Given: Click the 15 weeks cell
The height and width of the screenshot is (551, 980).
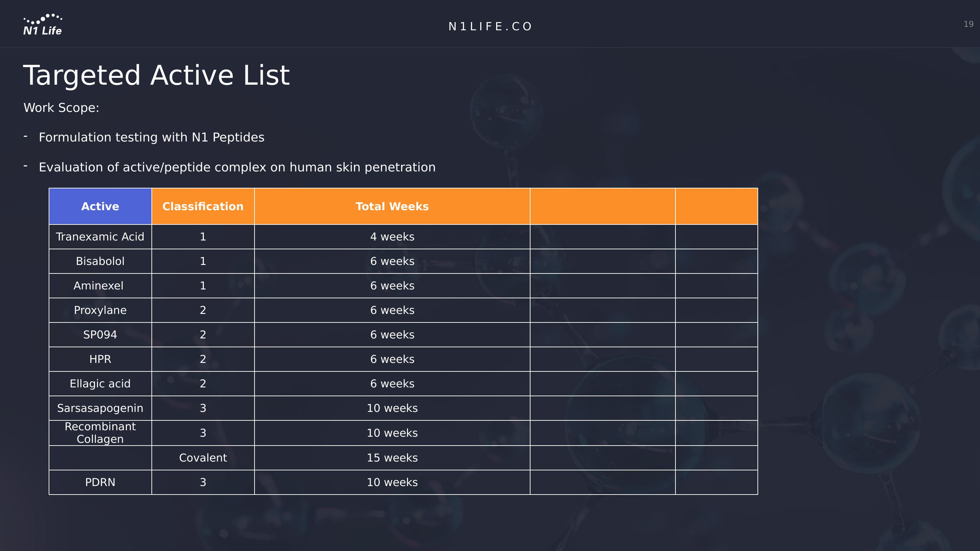Looking at the screenshot, I should tap(392, 457).
